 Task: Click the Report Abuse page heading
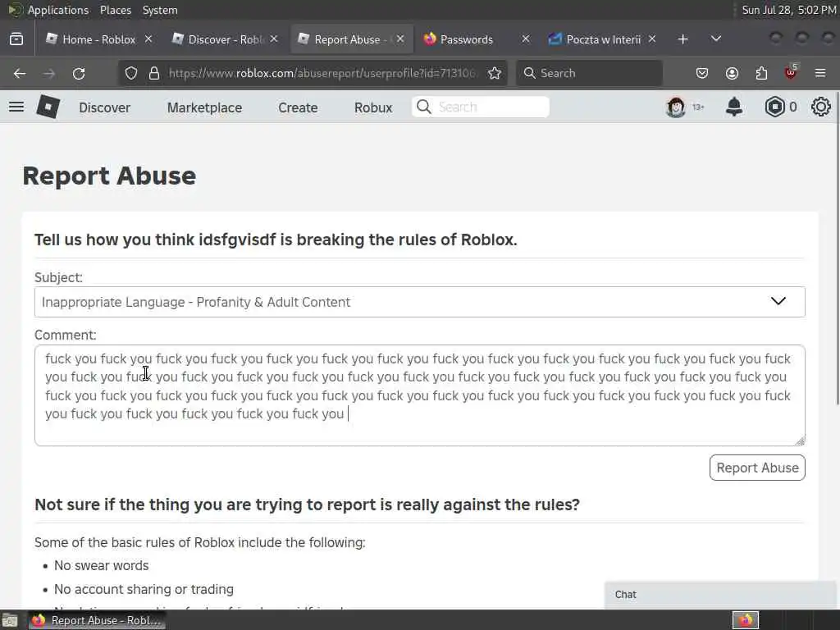click(109, 176)
